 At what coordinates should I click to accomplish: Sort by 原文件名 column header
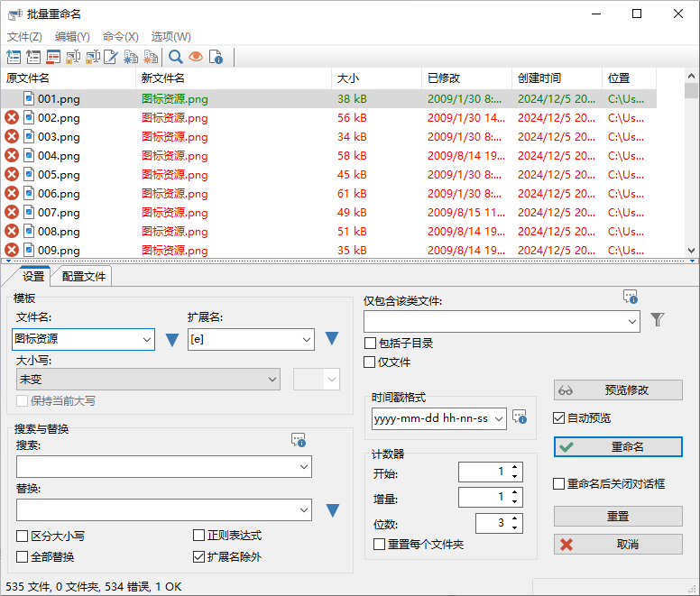pyautogui.click(x=69, y=78)
